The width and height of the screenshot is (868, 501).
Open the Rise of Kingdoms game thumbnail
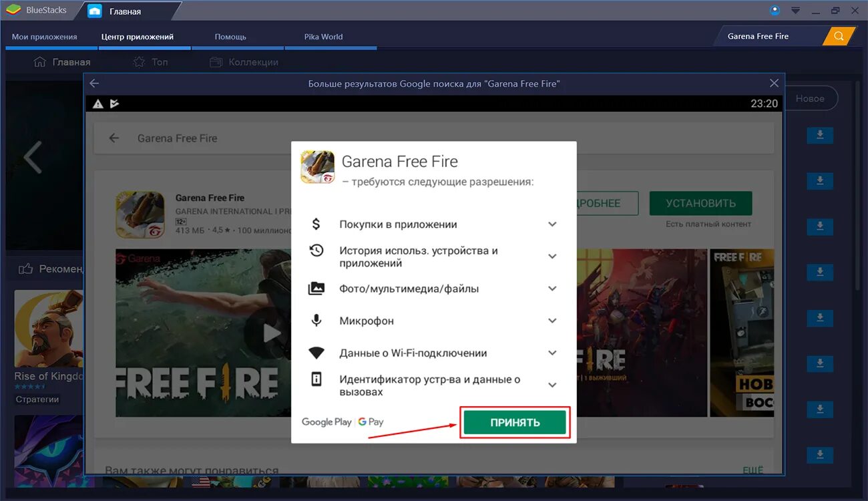click(49, 328)
